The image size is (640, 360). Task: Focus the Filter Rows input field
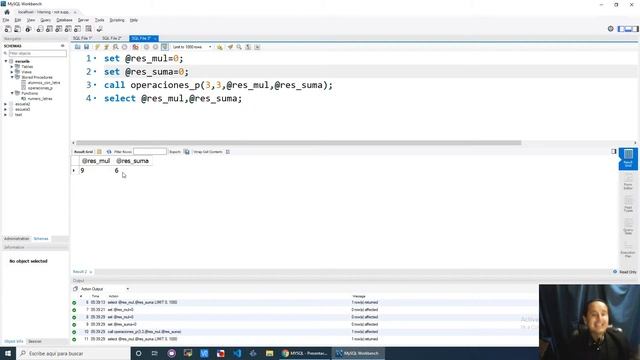click(x=150, y=152)
